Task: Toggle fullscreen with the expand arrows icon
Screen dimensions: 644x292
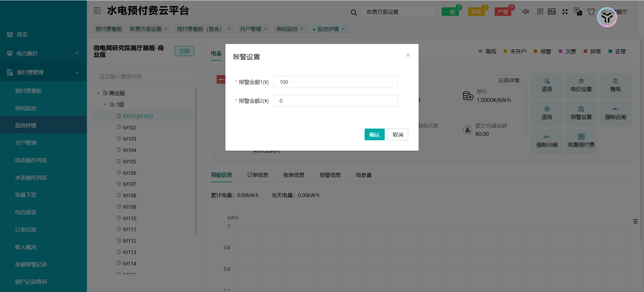Action: point(565,12)
